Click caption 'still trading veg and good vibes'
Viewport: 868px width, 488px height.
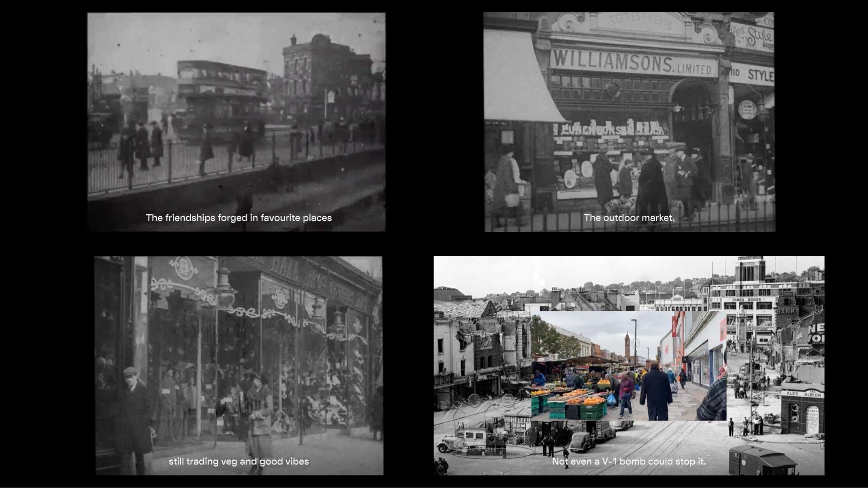tap(239, 461)
